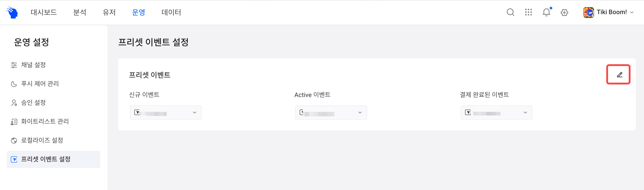Switch to the 분석 tab
This screenshot has width=644, height=190.
(x=80, y=12)
